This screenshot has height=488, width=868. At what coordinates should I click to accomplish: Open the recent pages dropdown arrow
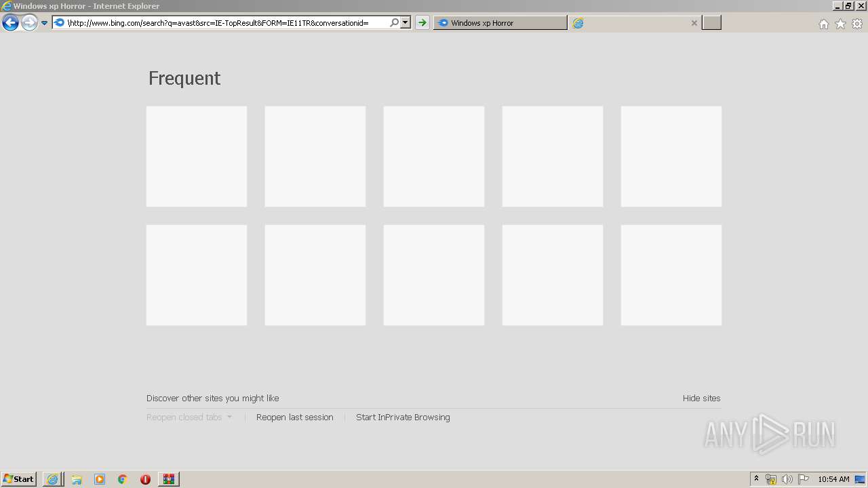tap(44, 23)
